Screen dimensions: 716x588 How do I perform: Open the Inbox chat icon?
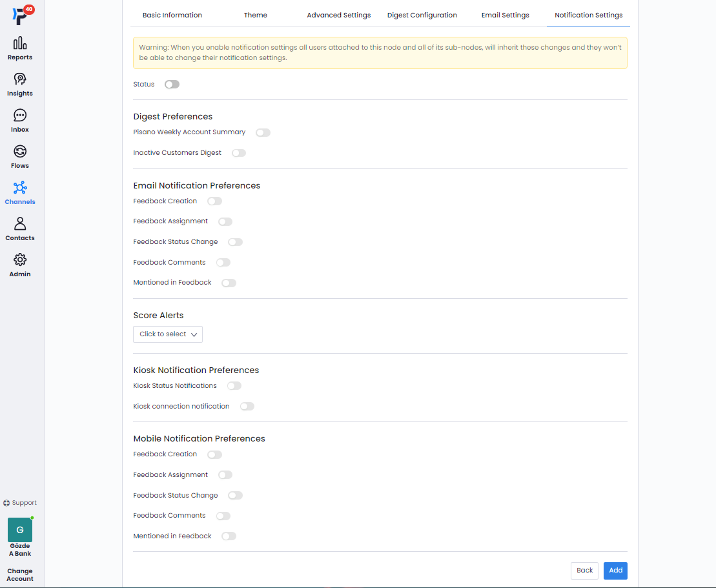click(x=20, y=116)
